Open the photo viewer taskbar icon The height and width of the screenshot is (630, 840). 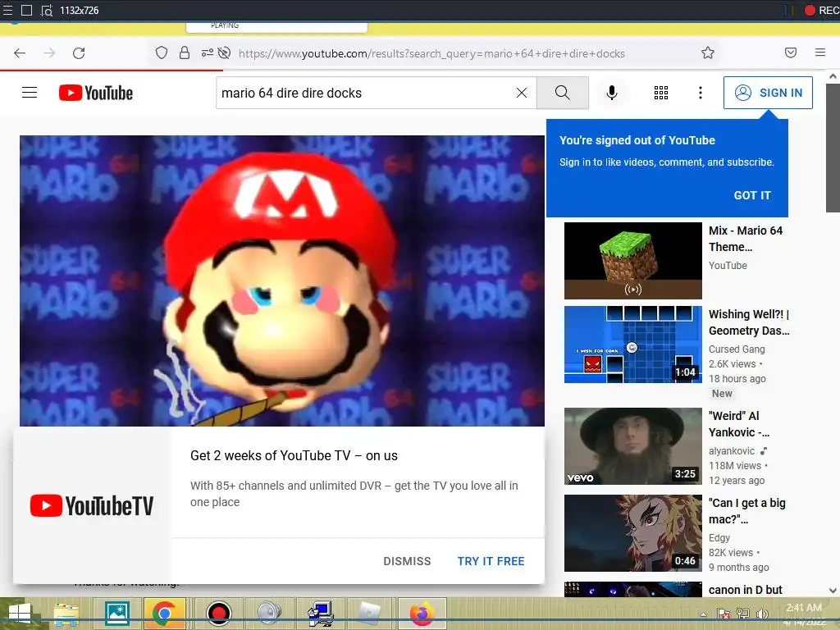(116, 614)
